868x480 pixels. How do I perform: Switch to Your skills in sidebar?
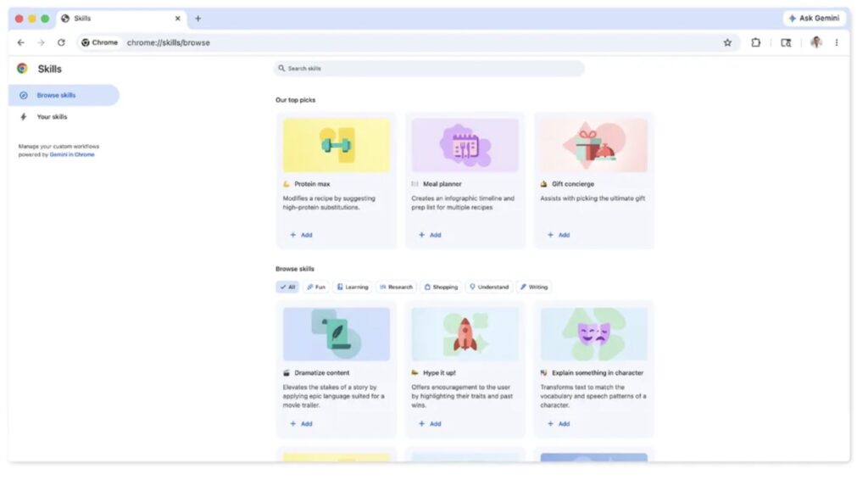[52, 117]
